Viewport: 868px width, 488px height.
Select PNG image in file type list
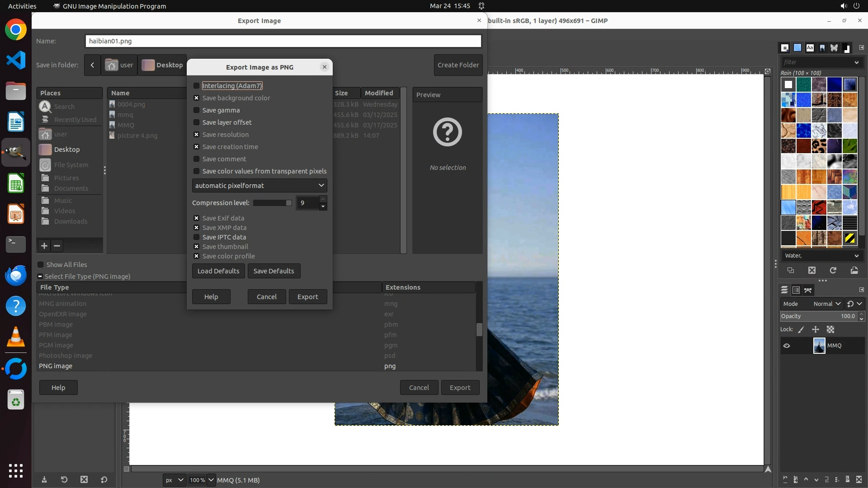[56, 366]
